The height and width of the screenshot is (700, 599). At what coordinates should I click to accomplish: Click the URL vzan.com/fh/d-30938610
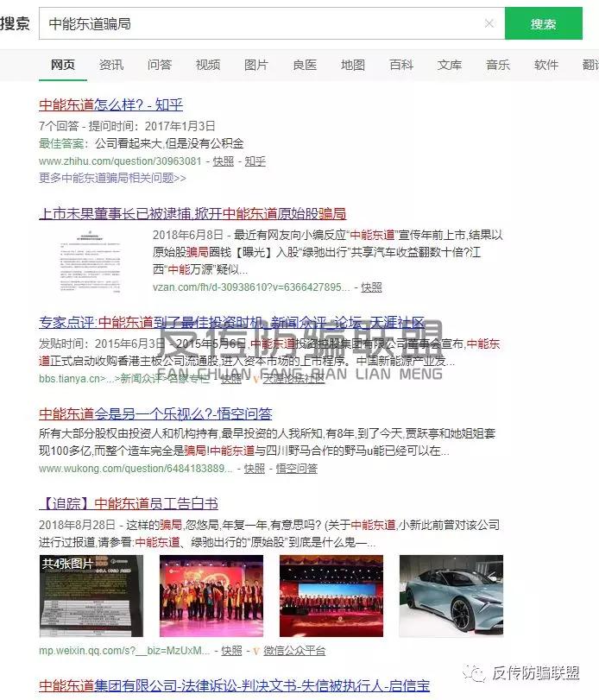click(x=251, y=287)
